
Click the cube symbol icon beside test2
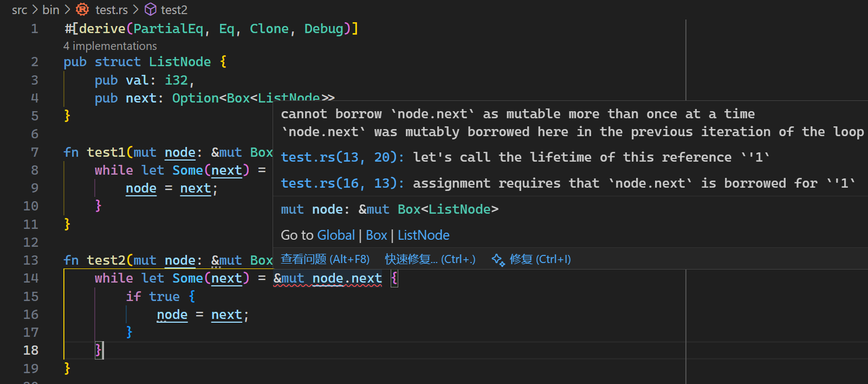(151, 9)
